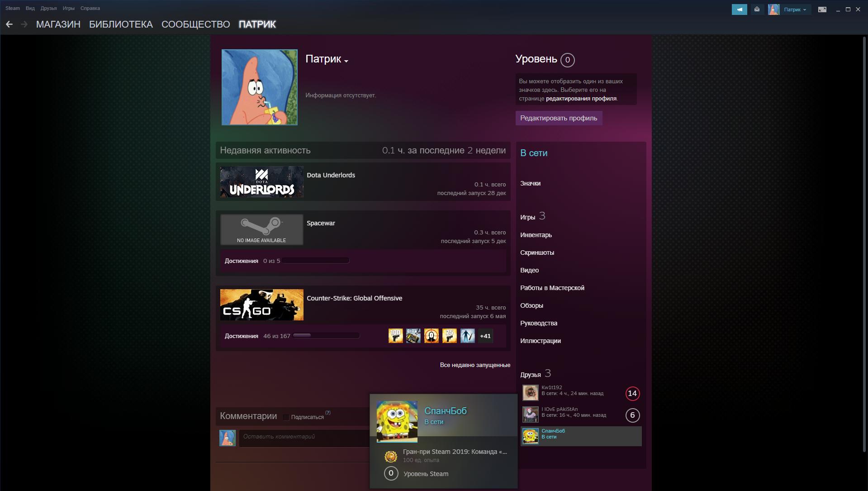The height and width of the screenshot is (491, 868).
Task: Open the envelope notifications icon
Action: (x=757, y=9)
